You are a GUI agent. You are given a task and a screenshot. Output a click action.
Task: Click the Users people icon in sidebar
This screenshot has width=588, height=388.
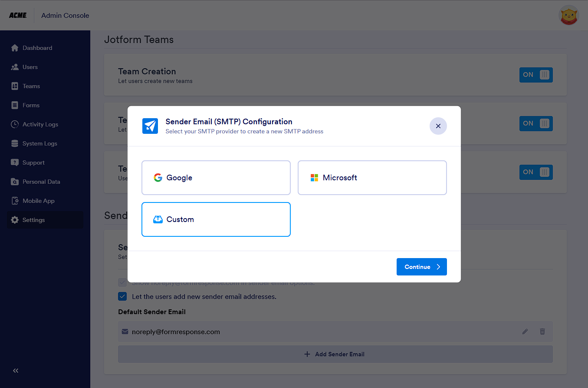coord(15,67)
